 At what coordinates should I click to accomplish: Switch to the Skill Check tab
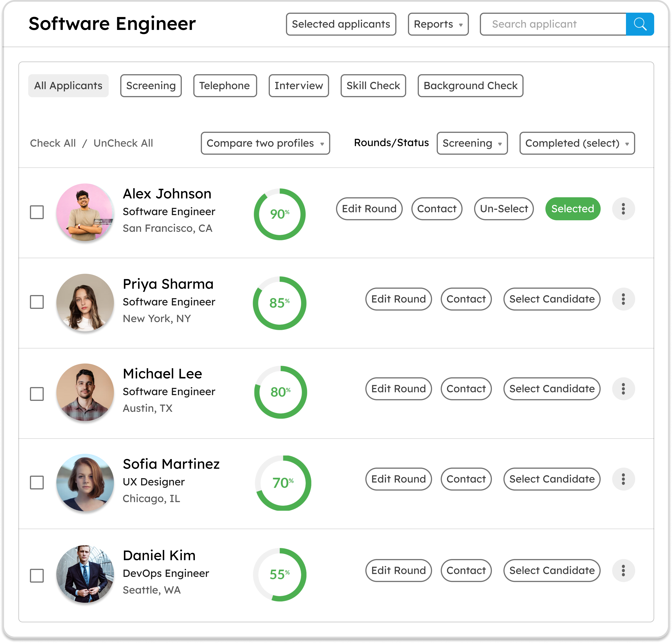click(373, 86)
